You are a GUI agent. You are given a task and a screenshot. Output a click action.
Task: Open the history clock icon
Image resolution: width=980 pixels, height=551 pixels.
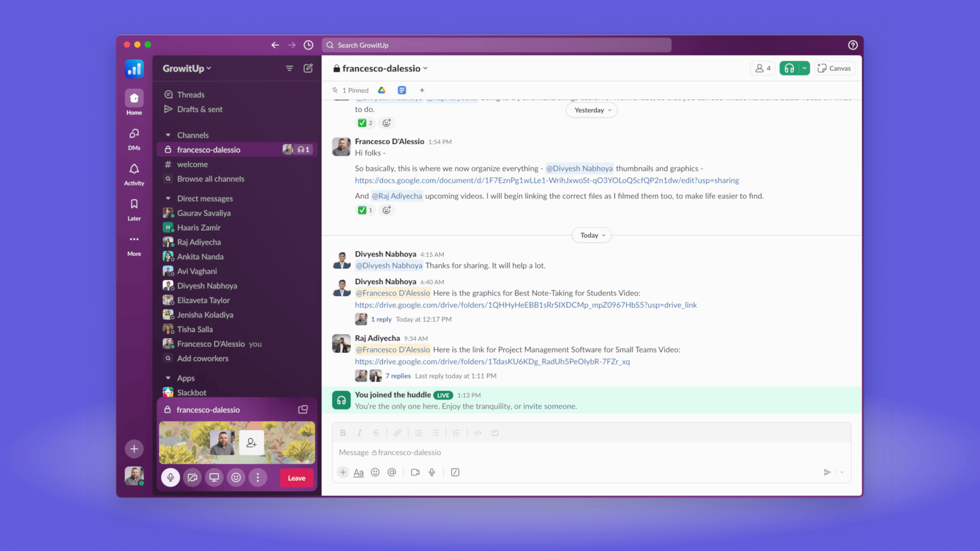point(309,45)
